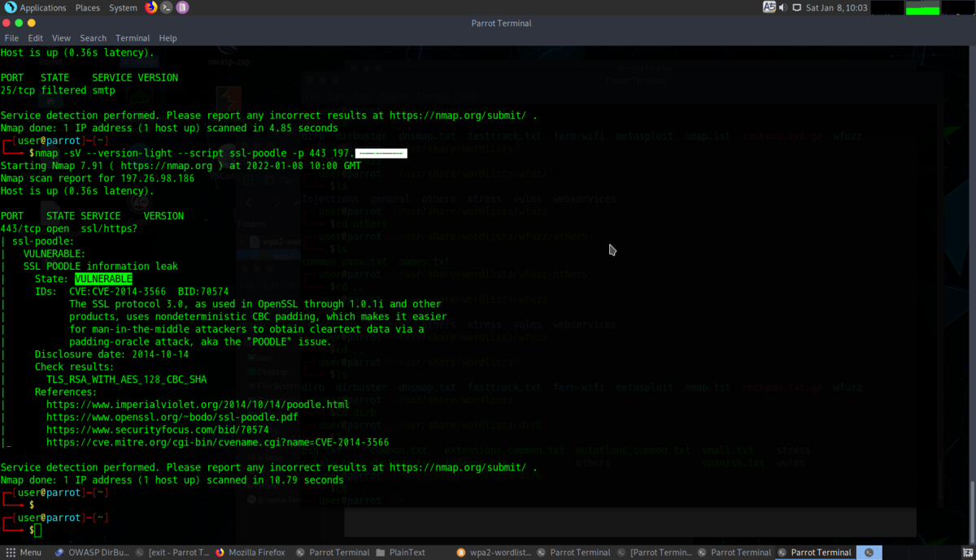The height and width of the screenshot is (560, 976).
Task: Click the DirBuster icon in the taskbar
Action: point(59,553)
